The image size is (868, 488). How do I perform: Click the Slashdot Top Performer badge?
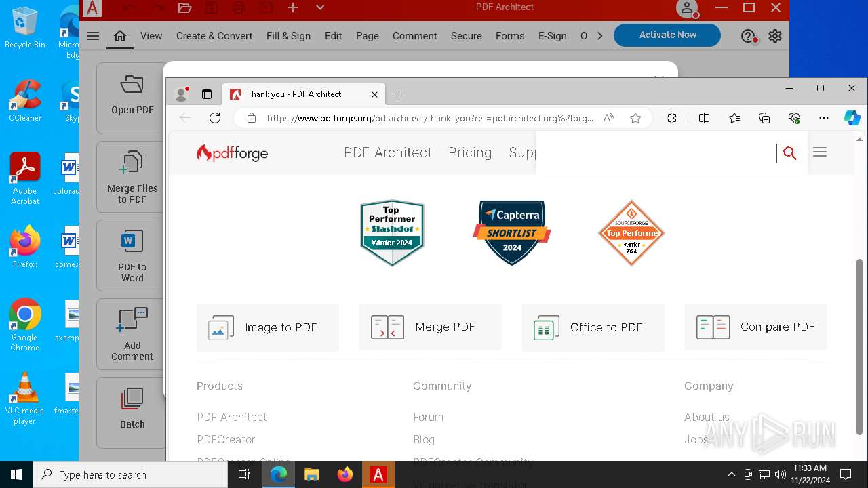click(392, 232)
